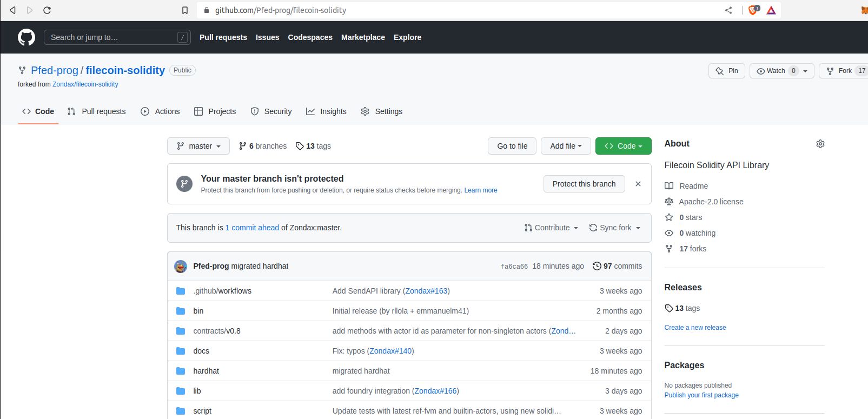Viewport: 868px width, 419px height.
Task: Open the Zondax#166 pull request link
Action: (x=435, y=391)
